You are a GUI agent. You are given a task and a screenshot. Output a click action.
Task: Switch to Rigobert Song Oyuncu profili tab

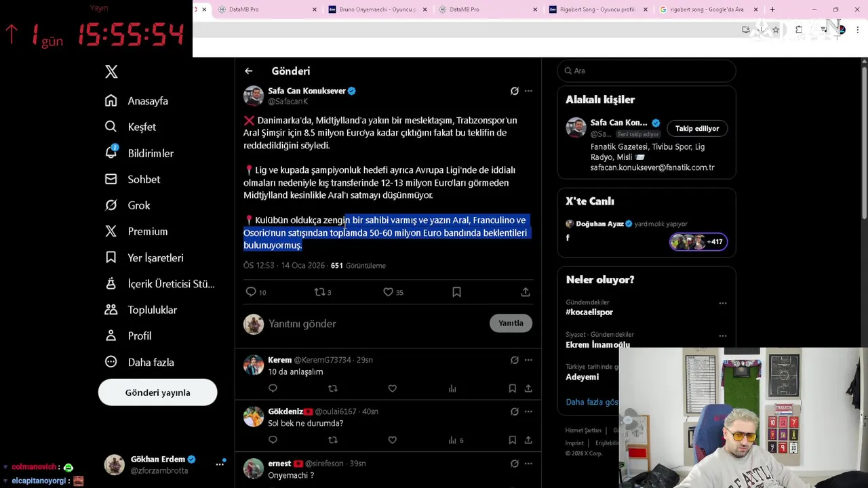[597, 9]
